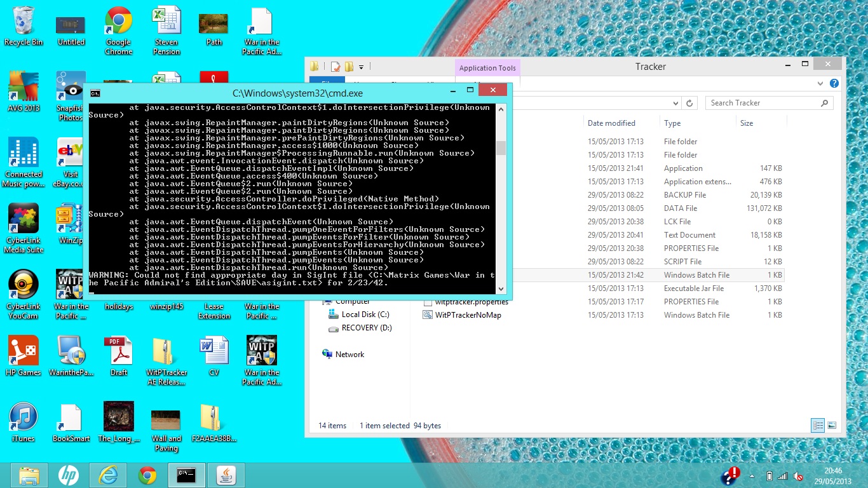Image resolution: width=868 pixels, height=488 pixels.
Task: Click the cmd scrollbar up arrow
Action: pos(501,109)
